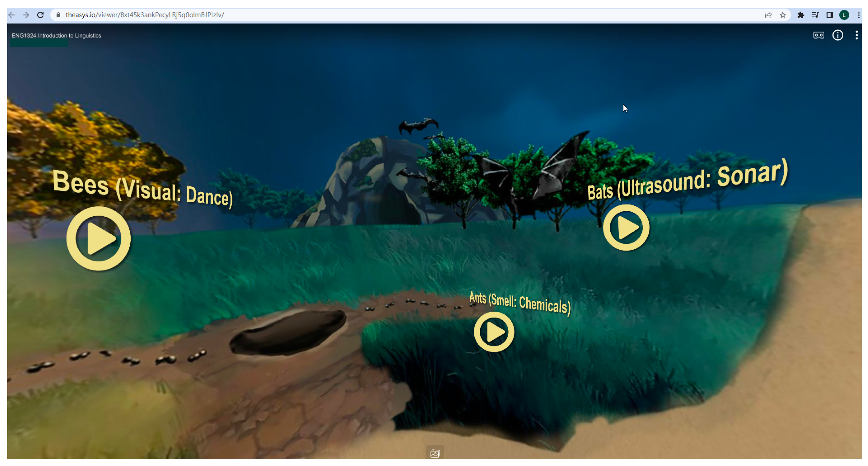Viewport: 868px width, 466px height.
Task: Play the Bats (Ultrasound: Sonar) video
Action: coord(626,227)
